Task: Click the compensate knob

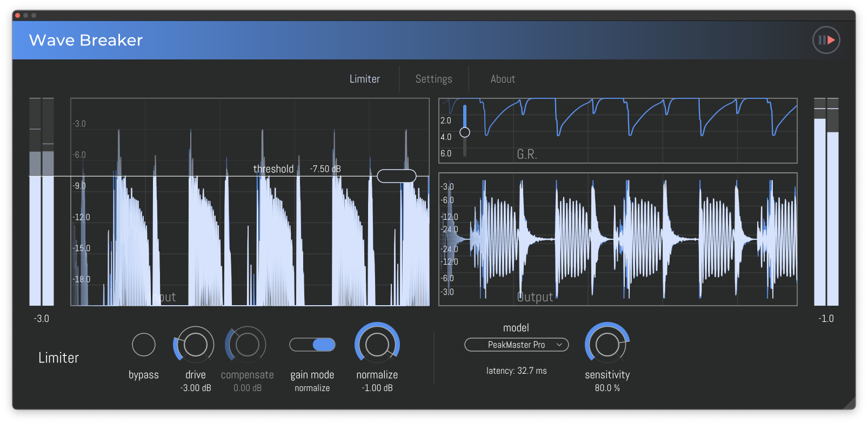Action: tap(247, 345)
